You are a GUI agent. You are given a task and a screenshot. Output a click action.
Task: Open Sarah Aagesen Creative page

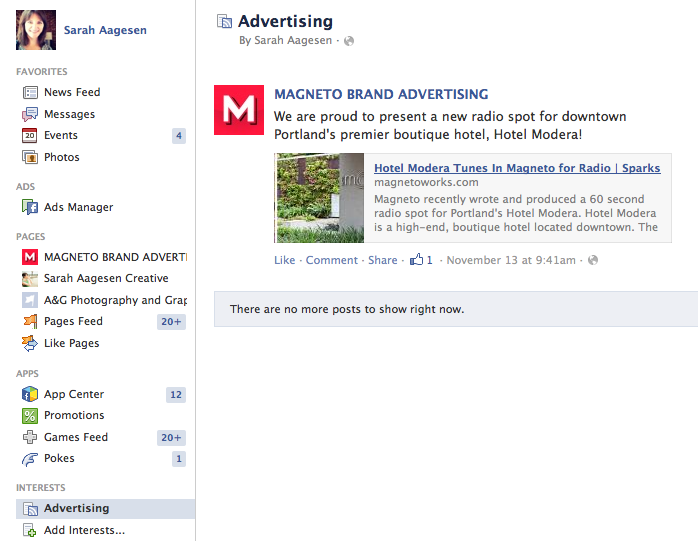coord(106,278)
